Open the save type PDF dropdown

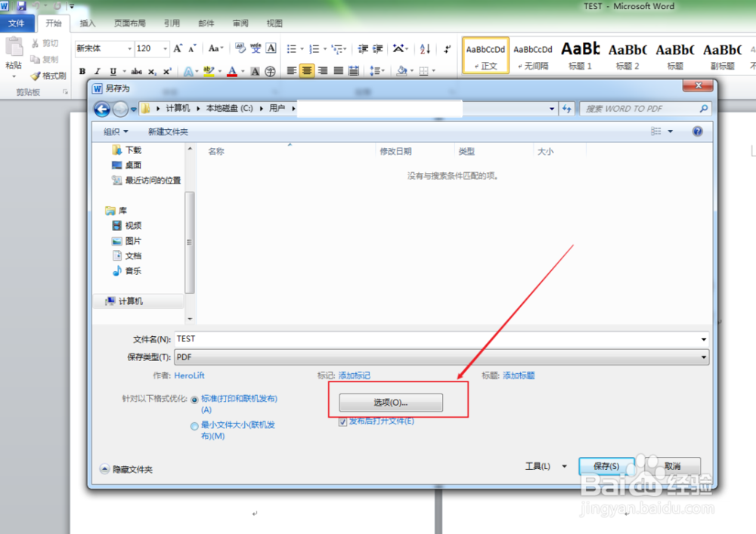(703, 357)
